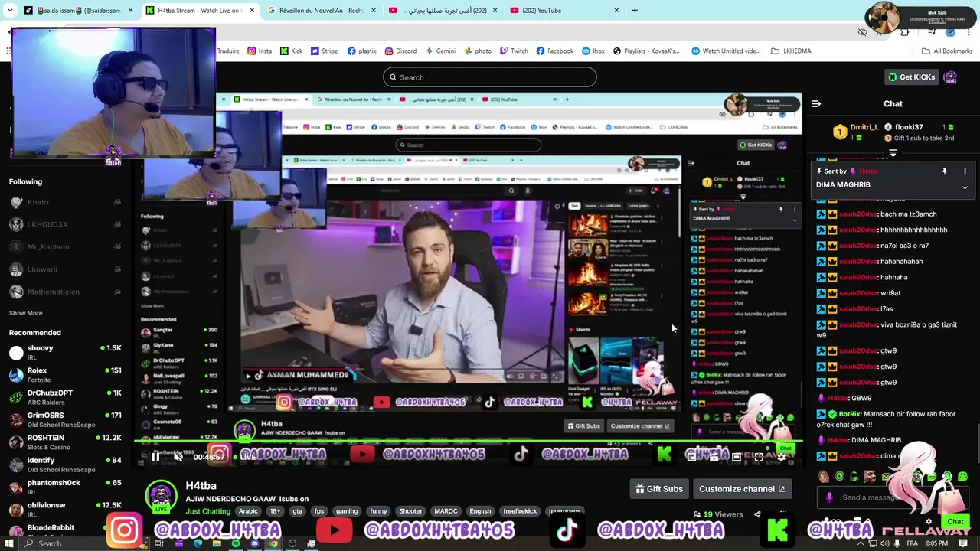The width and height of the screenshot is (980, 551).
Task: Close the Réveillon du Nouvel An tab
Action: (x=373, y=11)
